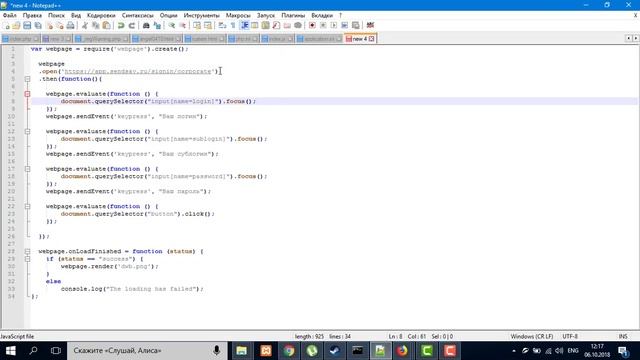Toggle synchronized vertical scrolling
The height and width of the screenshot is (360, 640).
[197, 25]
